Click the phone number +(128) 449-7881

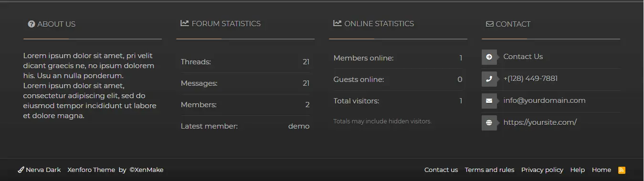pyautogui.click(x=530, y=79)
